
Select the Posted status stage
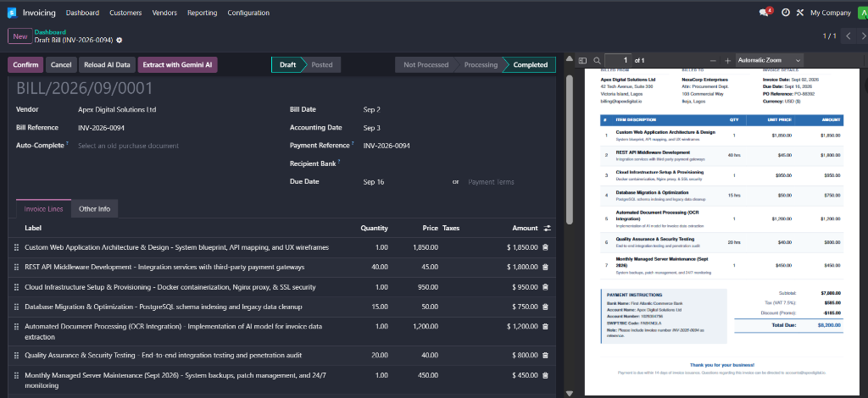click(x=322, y=64)
